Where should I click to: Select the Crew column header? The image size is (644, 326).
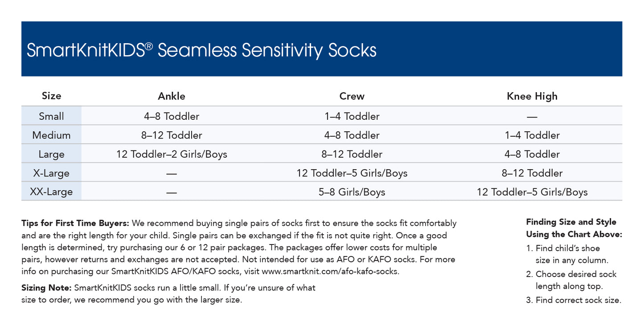352,96
